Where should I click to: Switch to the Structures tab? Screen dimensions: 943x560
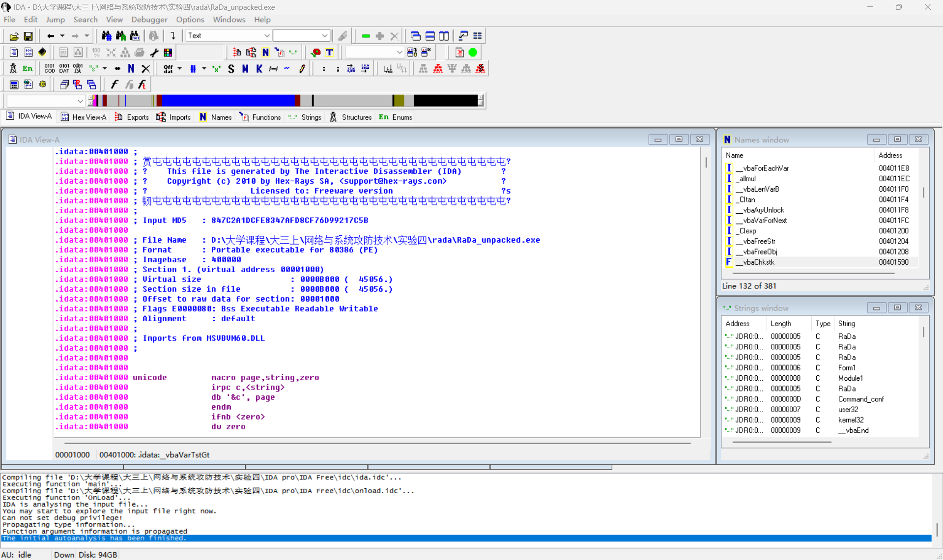351,117
